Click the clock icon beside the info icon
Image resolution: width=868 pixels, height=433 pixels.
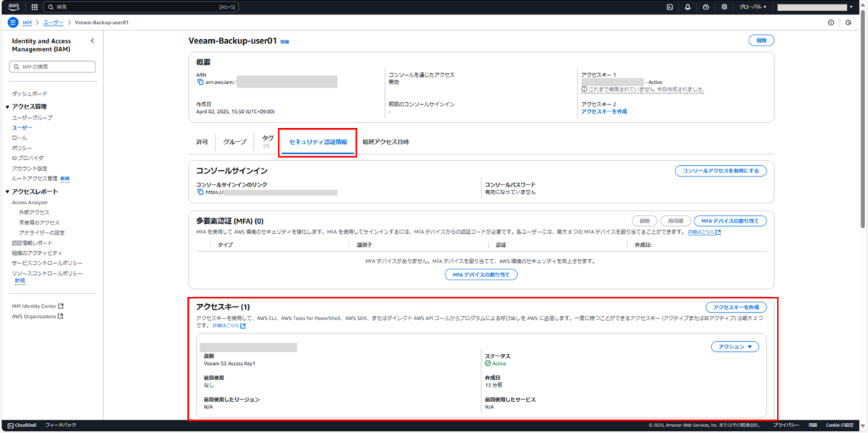pos(848,22)
